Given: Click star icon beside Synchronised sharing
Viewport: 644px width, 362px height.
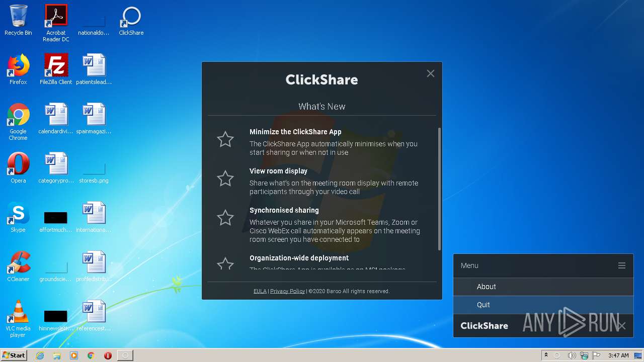Looking at the screenshot, I should 225,218.
